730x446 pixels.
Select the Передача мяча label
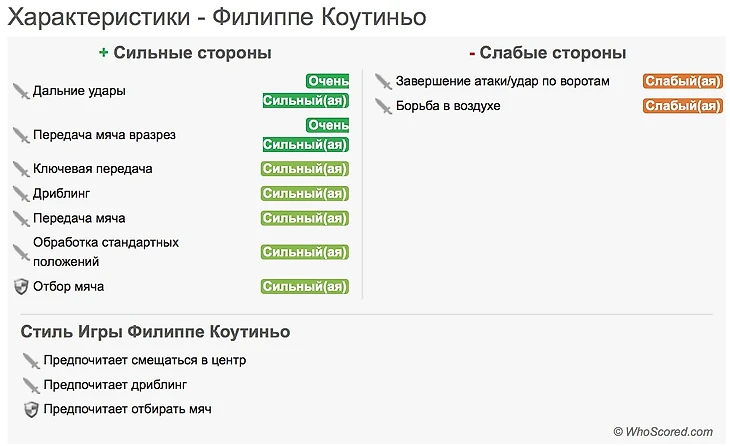coord(79,218)
